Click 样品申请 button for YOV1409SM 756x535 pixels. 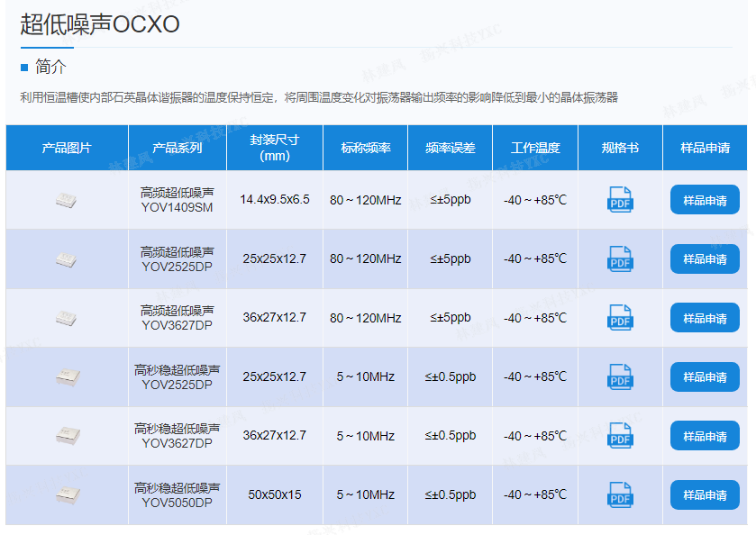click(x=705, y=200)
